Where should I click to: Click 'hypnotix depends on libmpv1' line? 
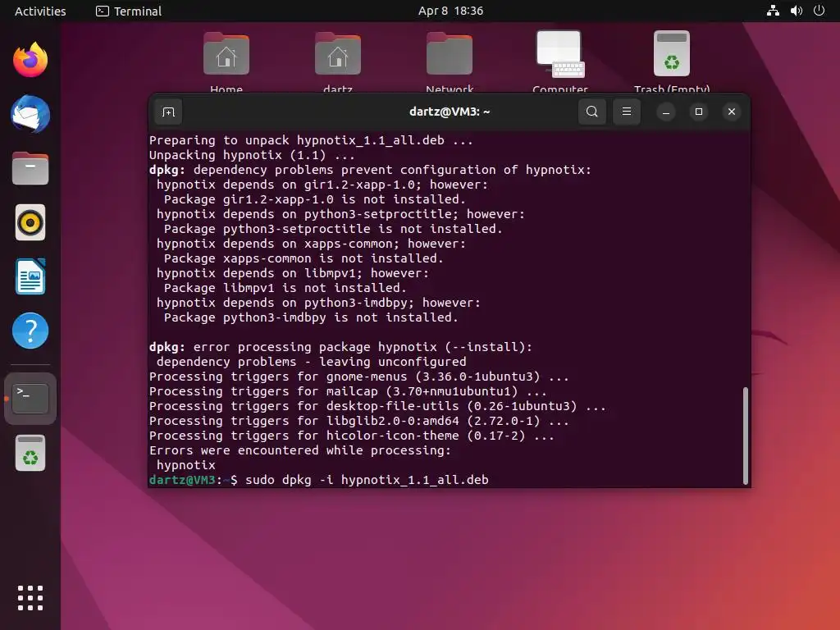(293, 273)
